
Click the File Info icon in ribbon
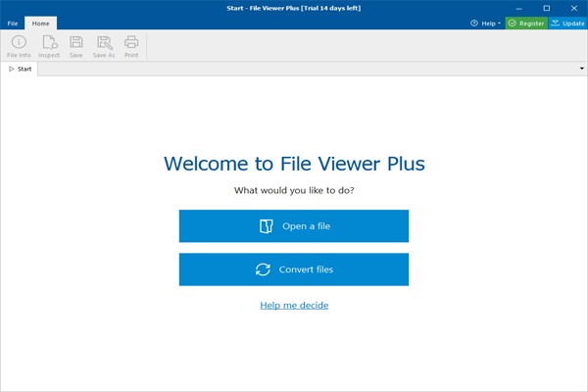point(19,46)
